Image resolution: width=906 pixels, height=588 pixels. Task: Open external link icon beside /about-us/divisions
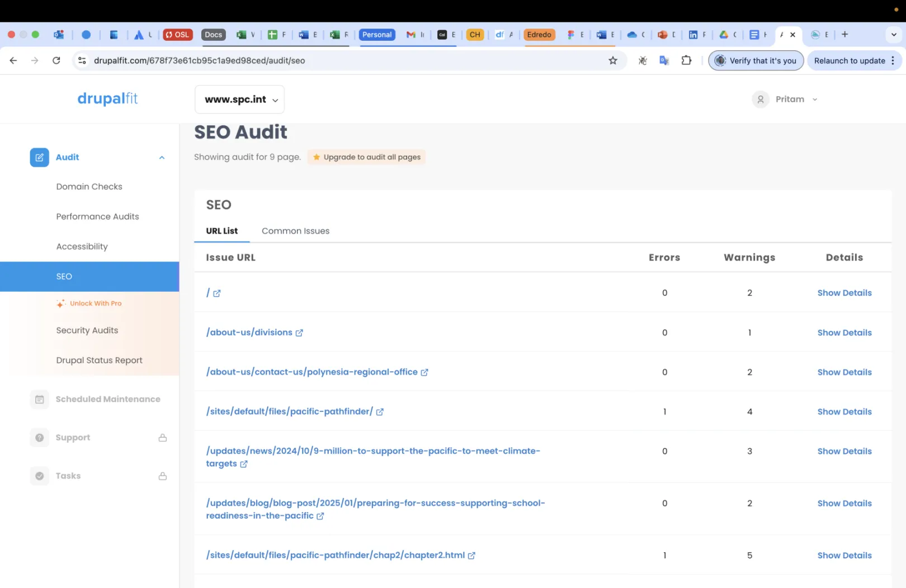[299, 333]
